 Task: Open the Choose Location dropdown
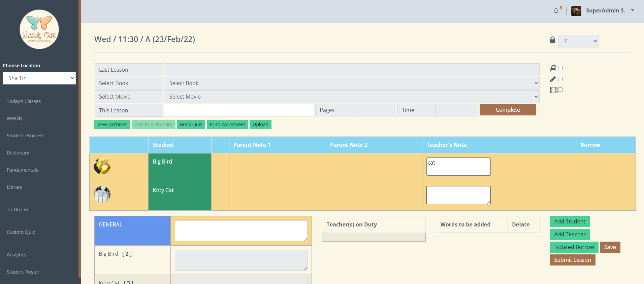pyautogui.click(x=39, y=78)
